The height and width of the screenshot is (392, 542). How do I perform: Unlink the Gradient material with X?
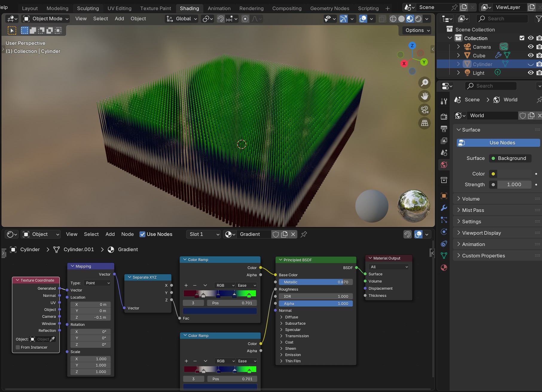pyautogui.click(x=293, y=234)
